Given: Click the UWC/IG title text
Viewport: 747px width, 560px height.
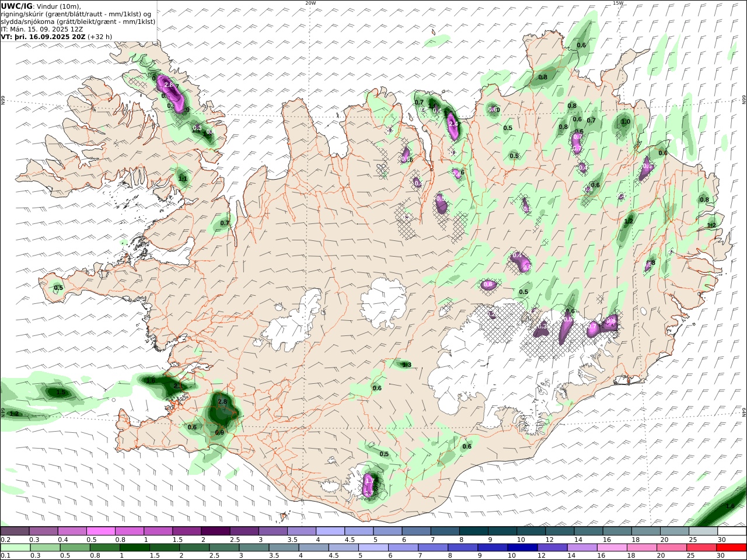Looking at the screenshot, I should (17, 6).
